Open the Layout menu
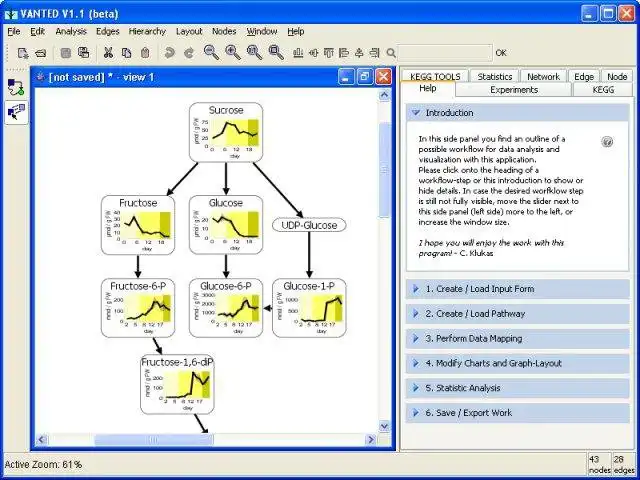Screen dimensions: 640x480 189,31
